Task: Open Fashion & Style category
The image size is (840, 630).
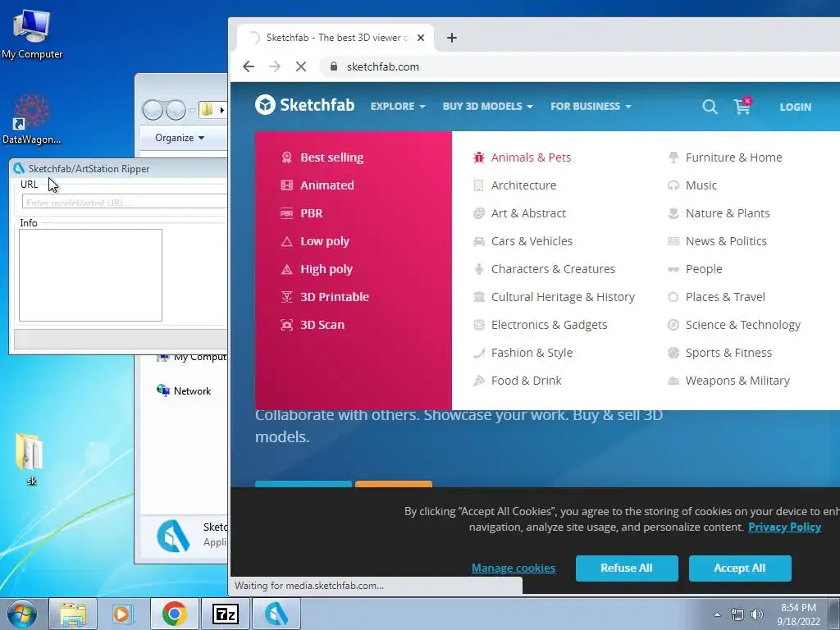Action: click(x=523, y=353)
